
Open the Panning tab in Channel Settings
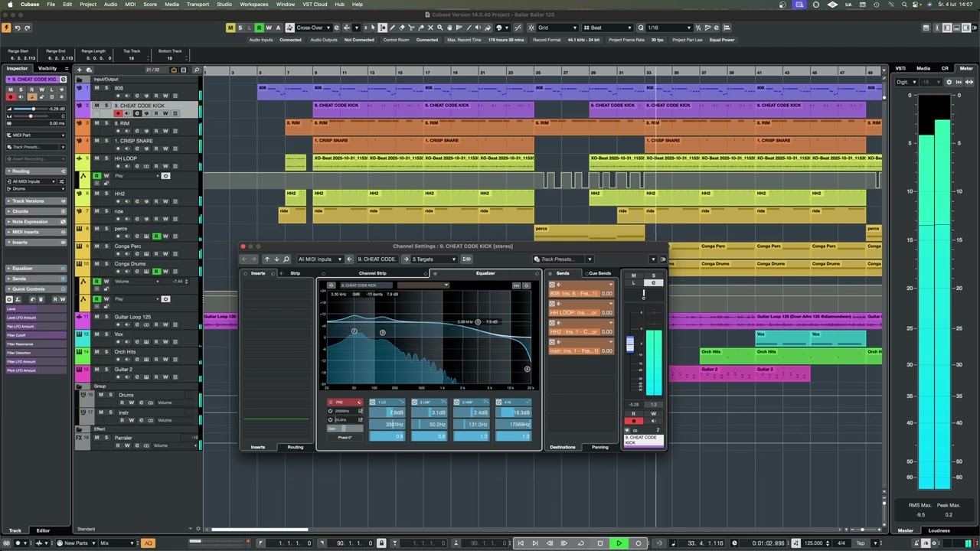coord(600,447)
